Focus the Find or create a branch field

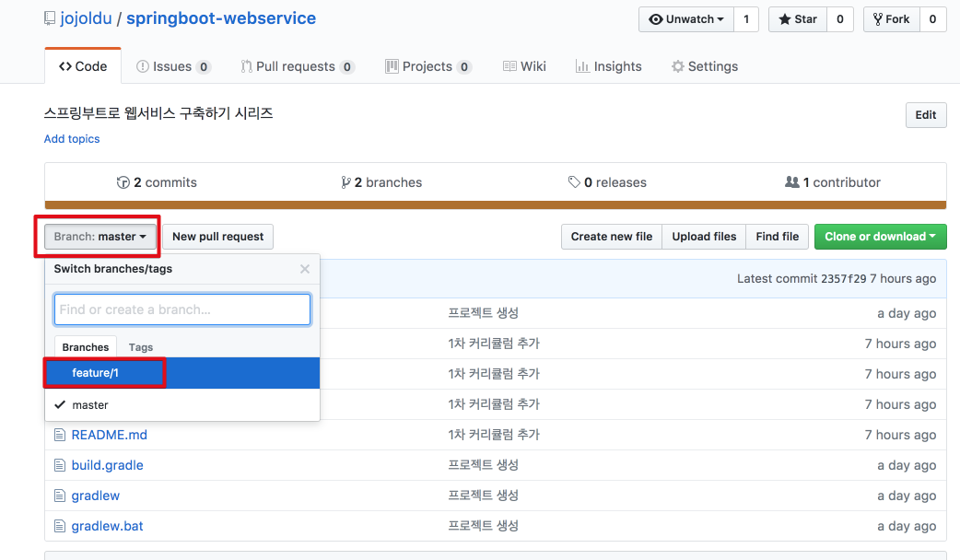click(182, 309)
